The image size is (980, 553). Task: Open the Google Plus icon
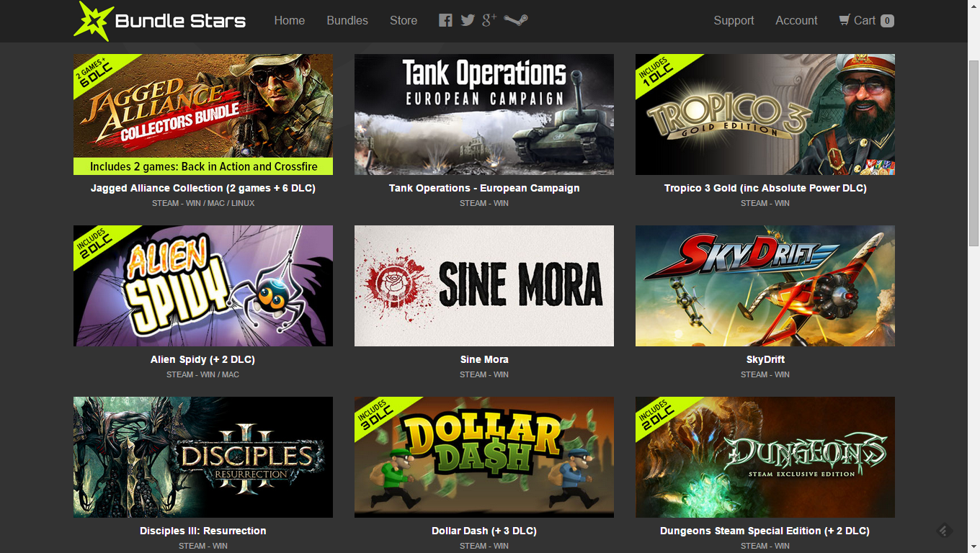pyautogui.click(x=489, y=20)
